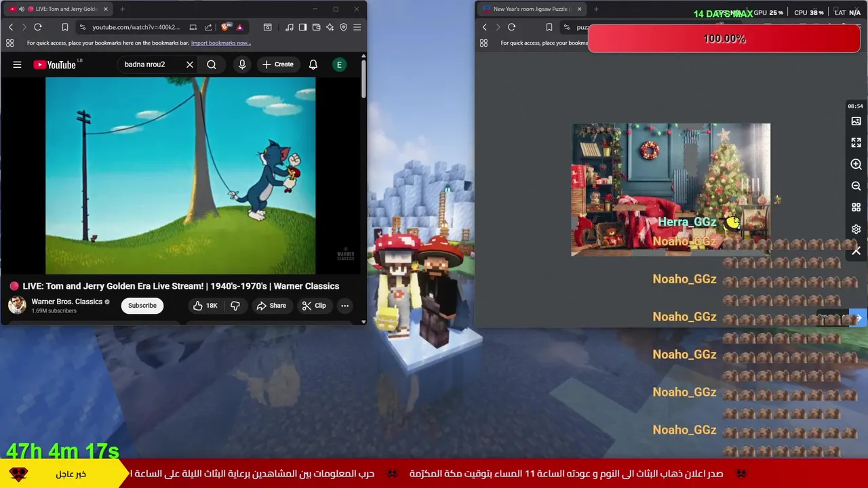Bookmark the puzzle page
868x488 pixels.
(549, 27)
